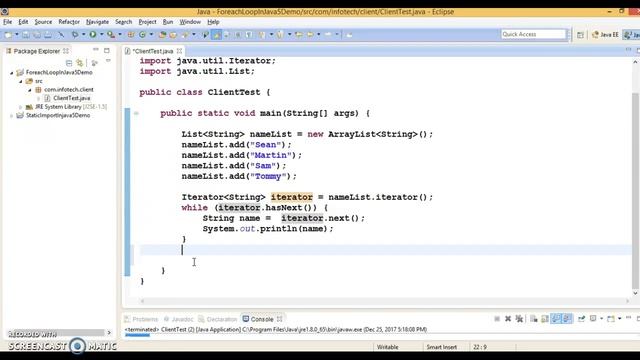Open the Debug button dropdown arrow
640x360 pixels.
83,35
